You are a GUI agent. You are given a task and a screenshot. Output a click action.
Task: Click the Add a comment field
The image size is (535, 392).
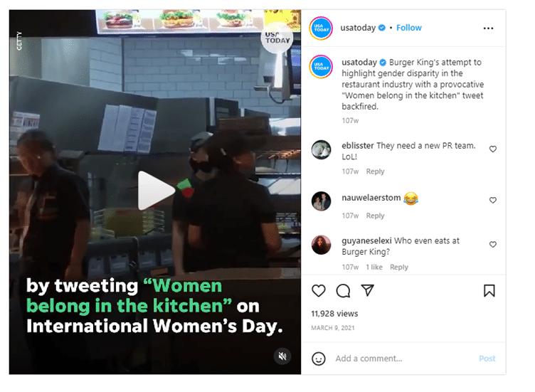tap(403, 359)
